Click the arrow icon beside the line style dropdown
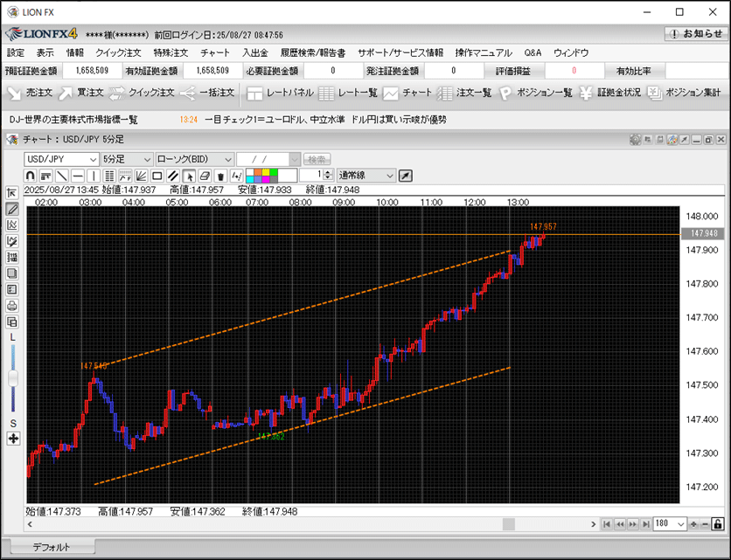 [406, 176]
